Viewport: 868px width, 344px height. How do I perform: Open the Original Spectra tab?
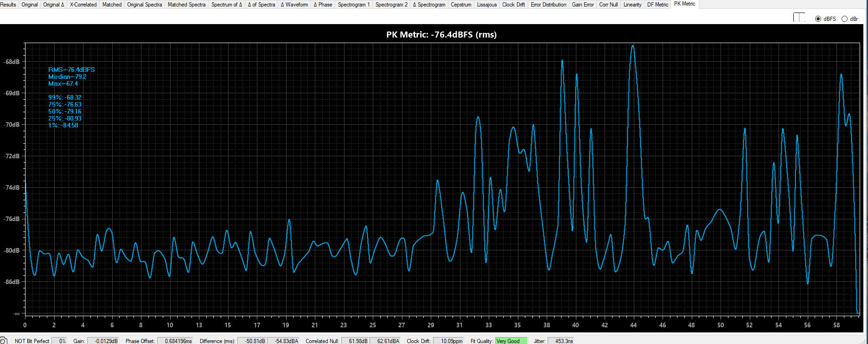(145, 5)
